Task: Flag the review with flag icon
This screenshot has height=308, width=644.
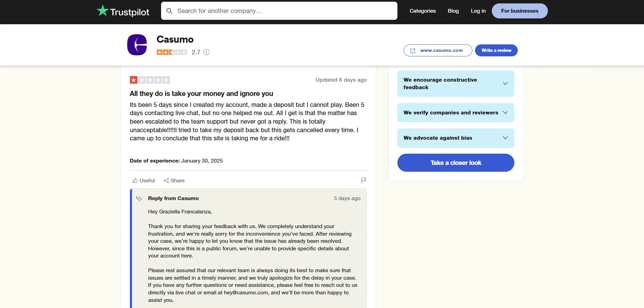Action: click(364, 180)
